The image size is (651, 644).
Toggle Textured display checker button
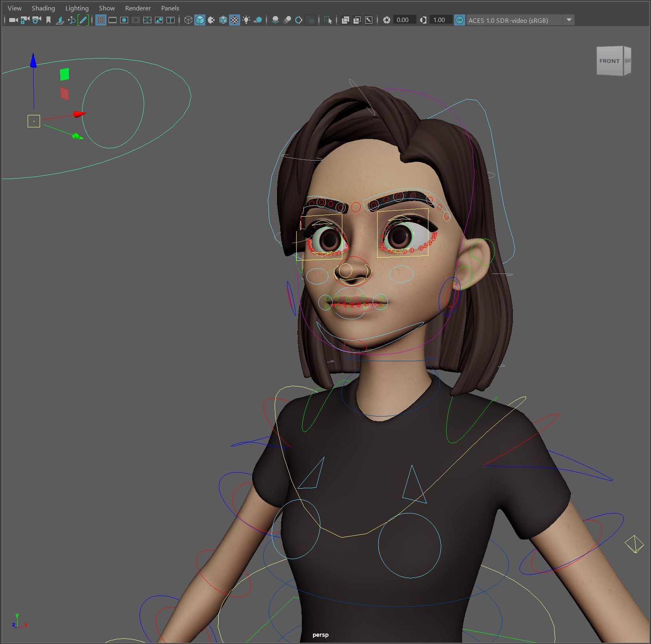[x=235, y=20]
